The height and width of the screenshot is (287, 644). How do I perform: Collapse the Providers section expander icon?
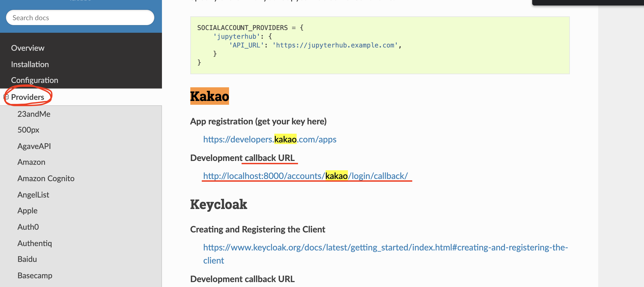[6, 97]
